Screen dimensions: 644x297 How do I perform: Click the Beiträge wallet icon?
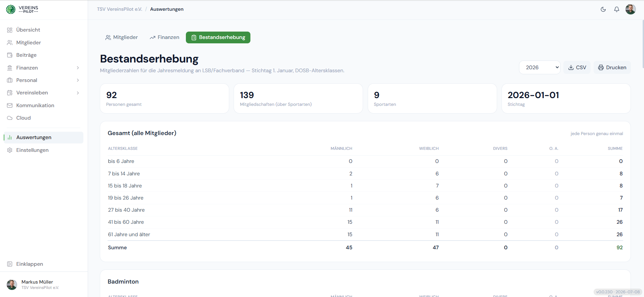pos(10,55)
